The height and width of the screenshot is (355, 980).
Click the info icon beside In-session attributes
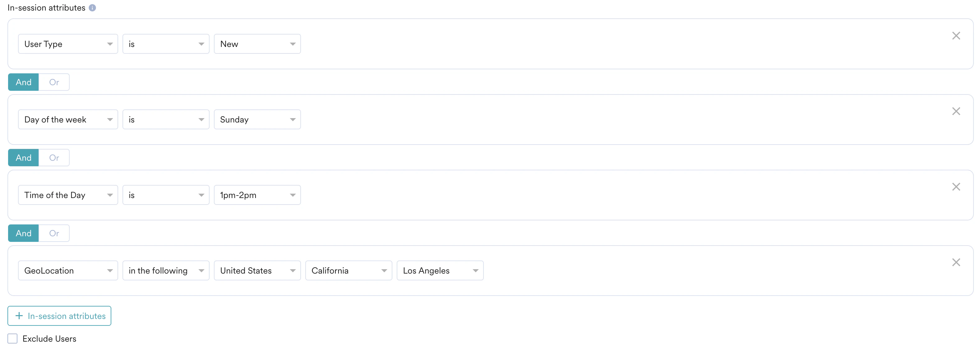[92, 7]
